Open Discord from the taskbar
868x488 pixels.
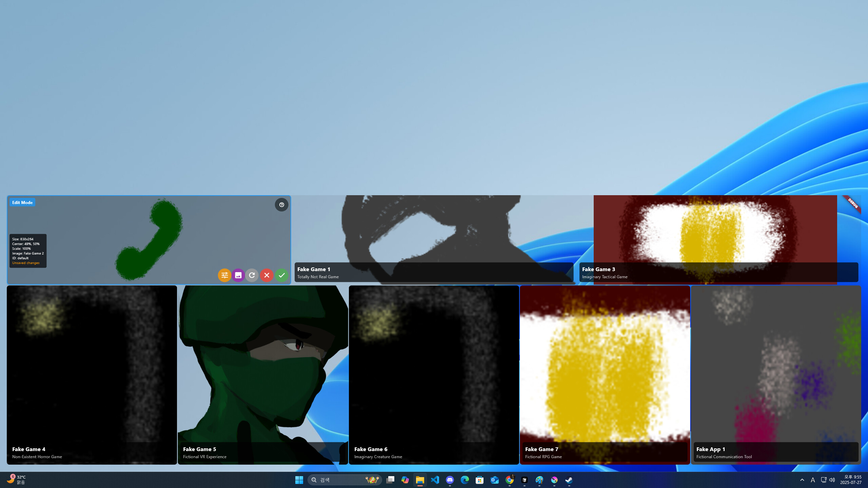[450, 480]
